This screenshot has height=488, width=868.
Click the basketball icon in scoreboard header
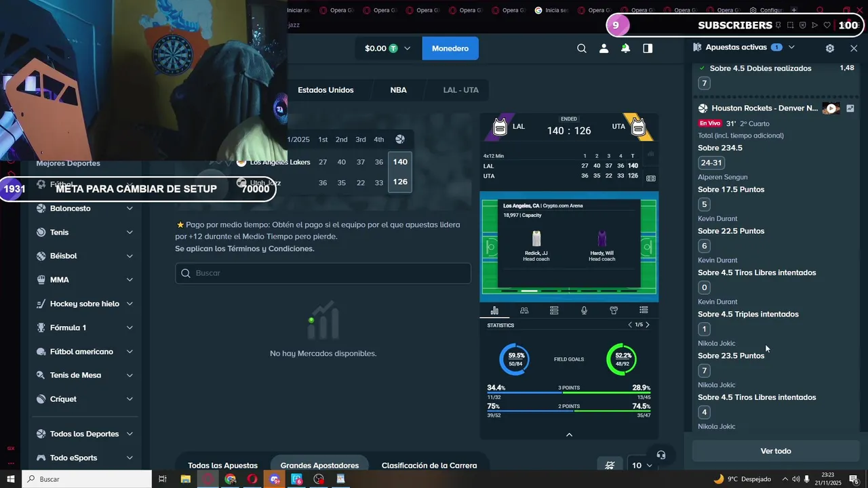[x=400, y=139]
